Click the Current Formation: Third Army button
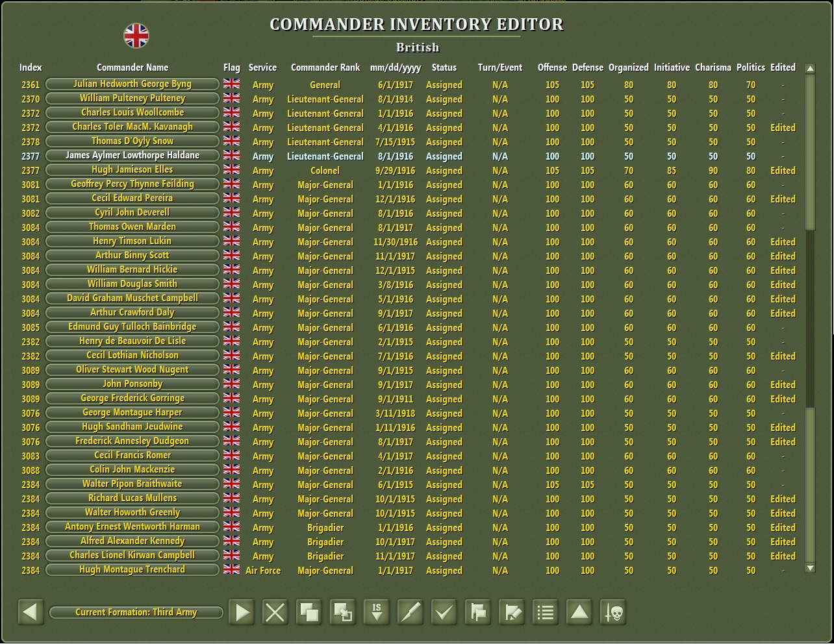The width and height of the screenshot is (834, 644). pos(136,612)
